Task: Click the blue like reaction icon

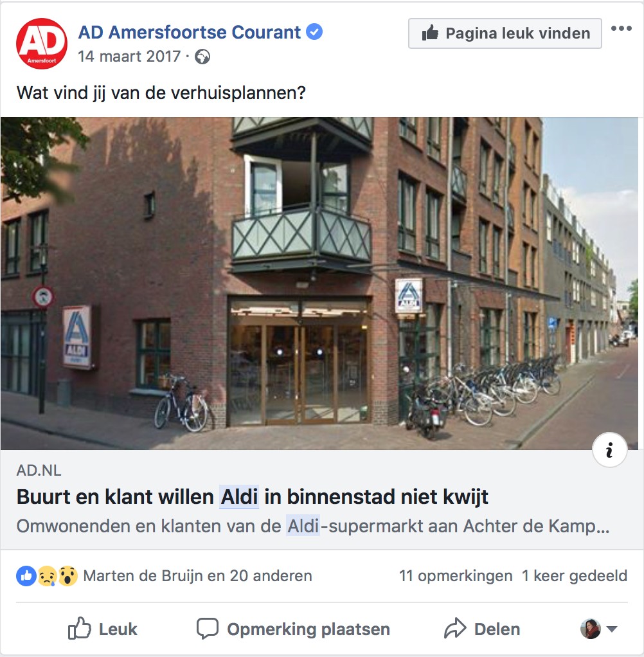Action: (26, 576)
